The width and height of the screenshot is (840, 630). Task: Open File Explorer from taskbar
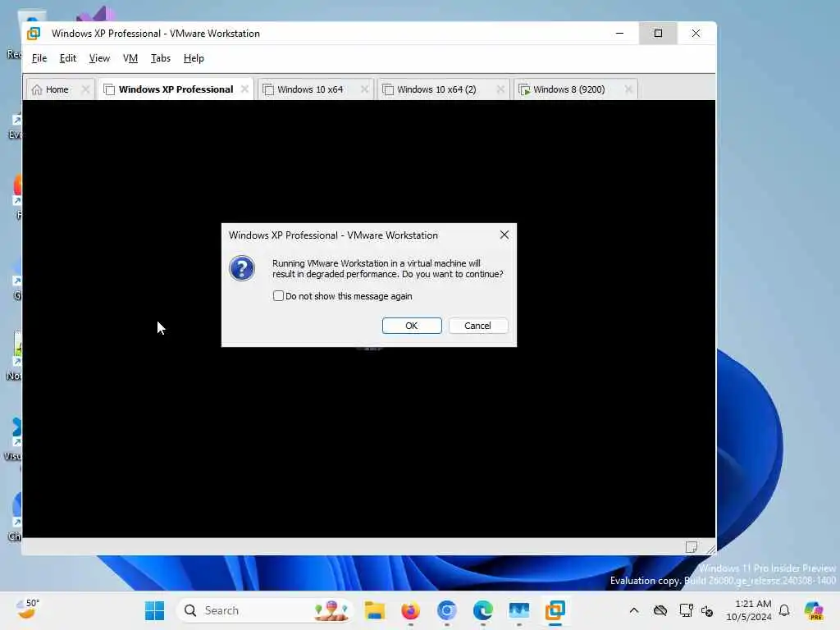click(374, 610)
